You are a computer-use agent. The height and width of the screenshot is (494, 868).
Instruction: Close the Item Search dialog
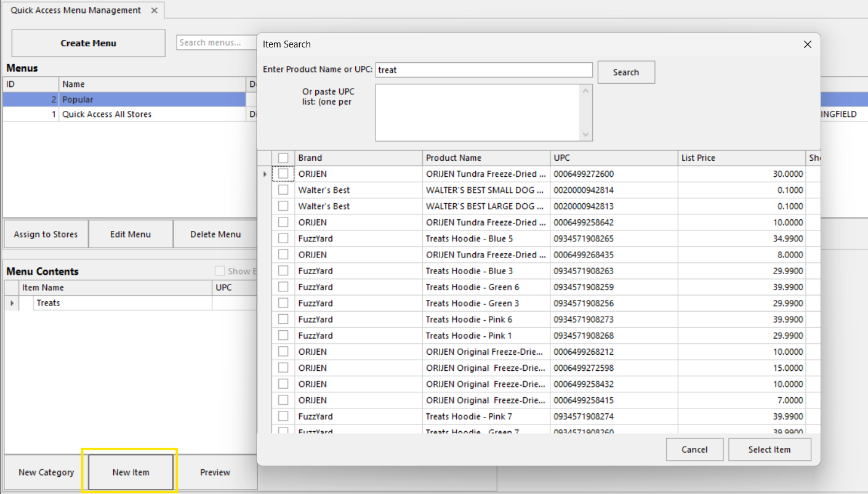tap(808, 44)
